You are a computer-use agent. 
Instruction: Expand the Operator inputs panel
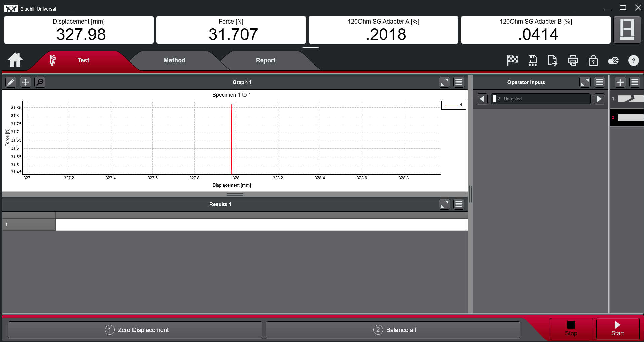pos(585,82)
